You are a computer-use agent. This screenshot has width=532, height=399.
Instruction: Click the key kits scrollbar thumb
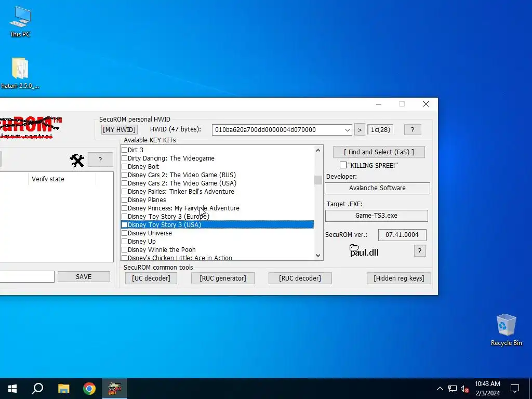(318, 180)
